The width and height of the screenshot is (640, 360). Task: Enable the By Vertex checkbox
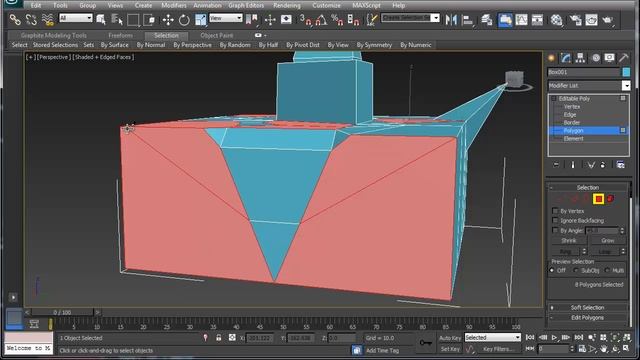pyautogui.click(x=555, y=211)
